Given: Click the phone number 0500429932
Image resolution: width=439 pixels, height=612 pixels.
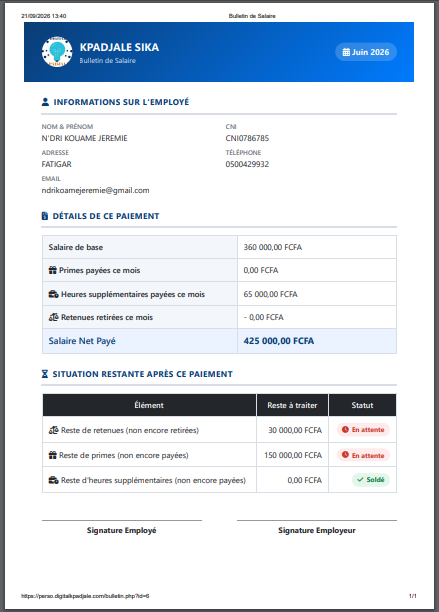Looking at the screenshot, I should pos(247,164).
